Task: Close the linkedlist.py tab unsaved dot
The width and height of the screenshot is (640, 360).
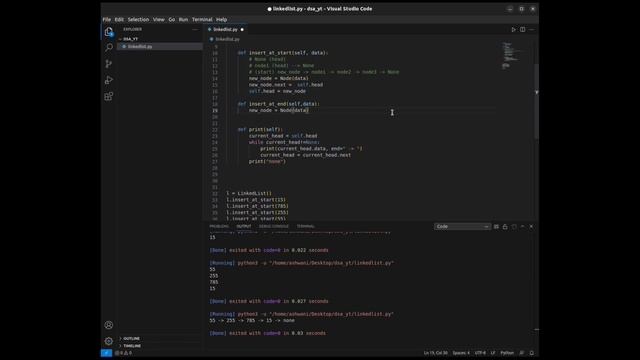Action: coord(242,29)
